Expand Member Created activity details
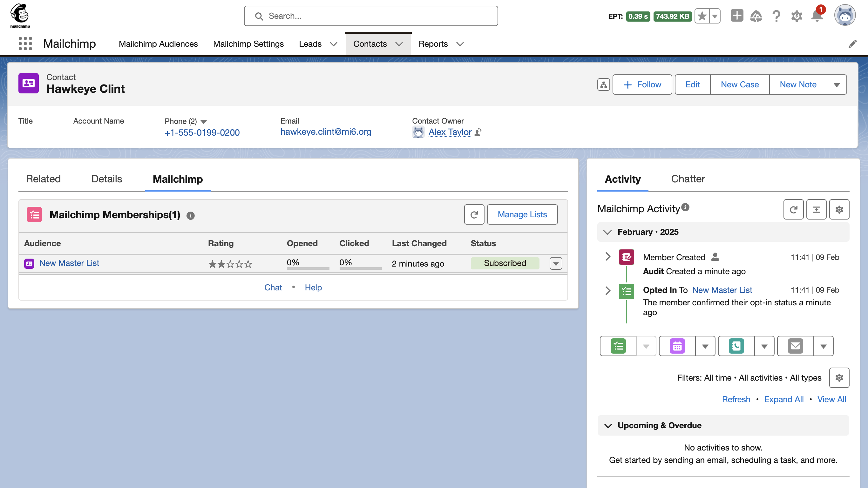Viewport: 868px width, 488px height. coord(607,256)
